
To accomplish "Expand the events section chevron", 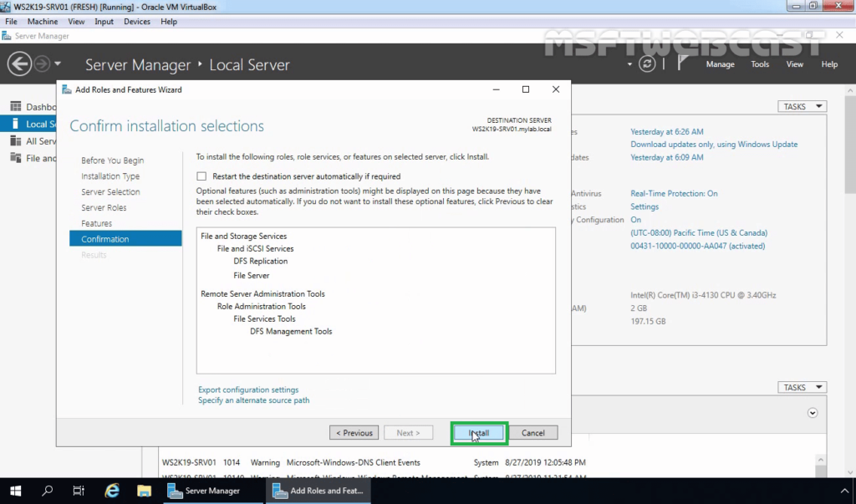I will tap(813, 413).
